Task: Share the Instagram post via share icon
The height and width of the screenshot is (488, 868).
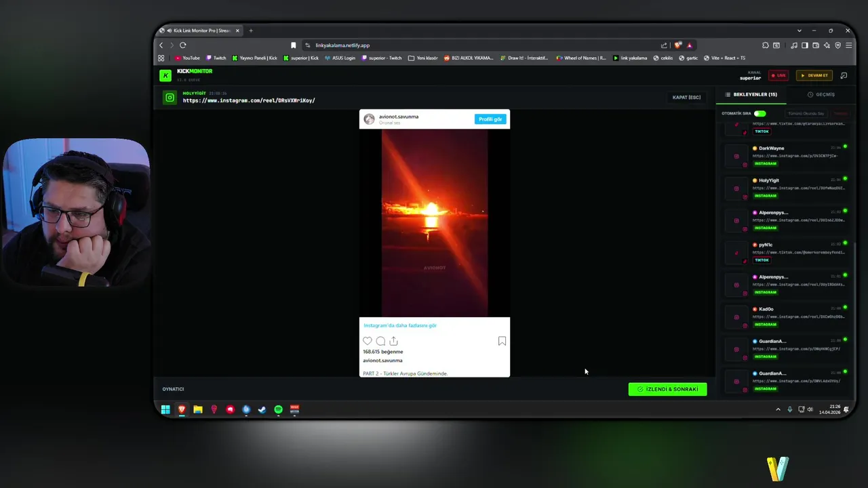Action: 393,341
